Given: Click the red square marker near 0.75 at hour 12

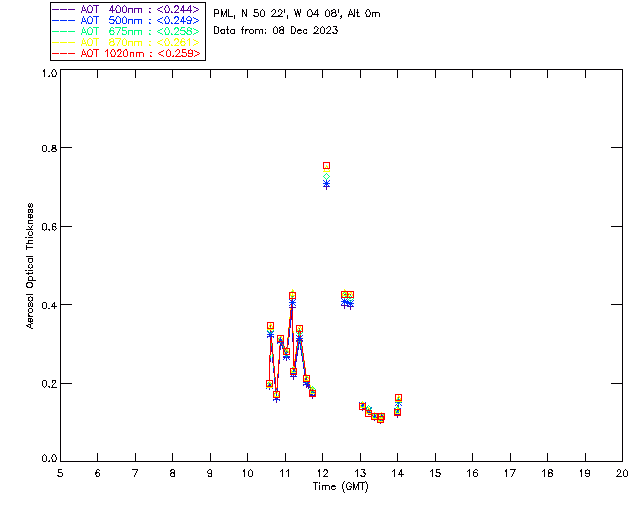Looking at the screenshot, I should click(x=327, y=165).
